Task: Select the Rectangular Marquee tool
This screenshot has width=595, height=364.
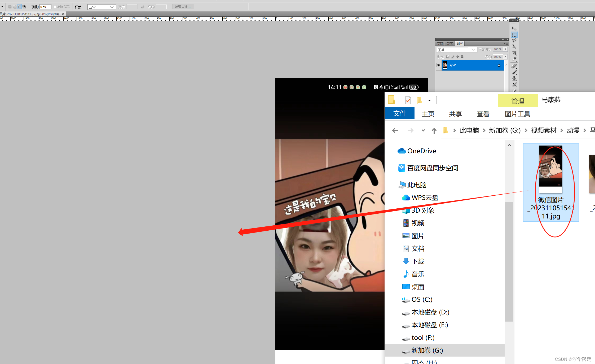Action: click(514, 35)
